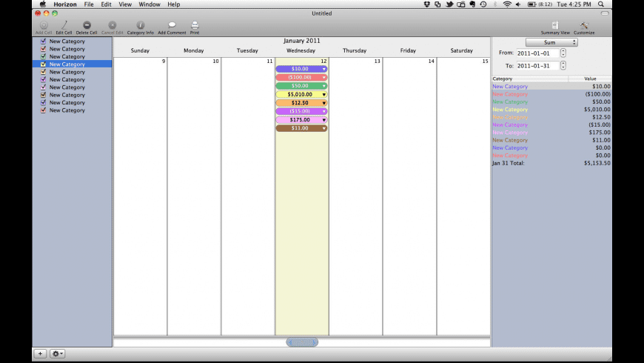This screenshot has width=644, height=363.
Task: Click the Evernote elephant menu bar icon
Action: tap(472, 4)
